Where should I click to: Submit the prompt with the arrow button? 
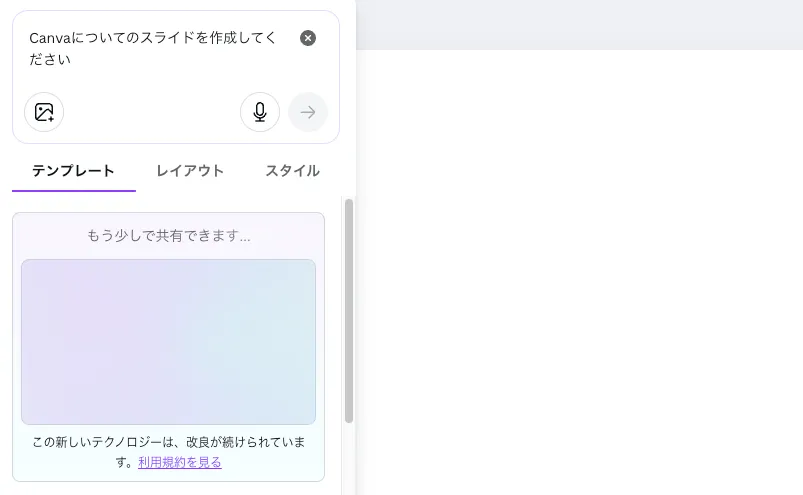click(x=308, y=112)
